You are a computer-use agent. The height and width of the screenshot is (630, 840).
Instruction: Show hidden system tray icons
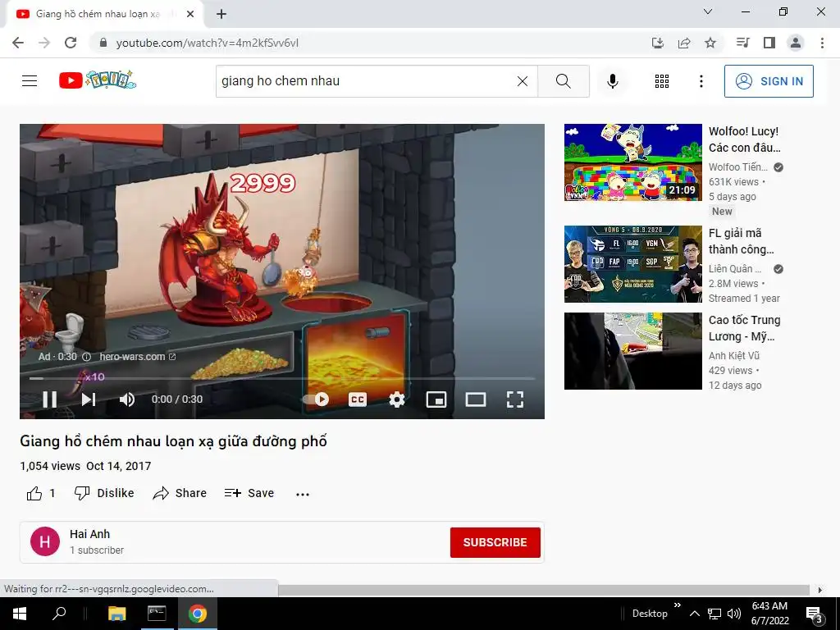tap(694, 614)
